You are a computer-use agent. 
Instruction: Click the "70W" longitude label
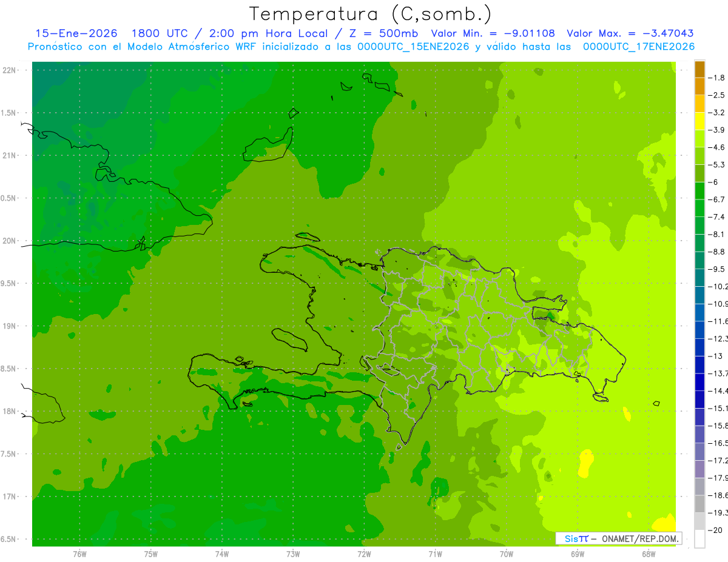pos(507,554)
